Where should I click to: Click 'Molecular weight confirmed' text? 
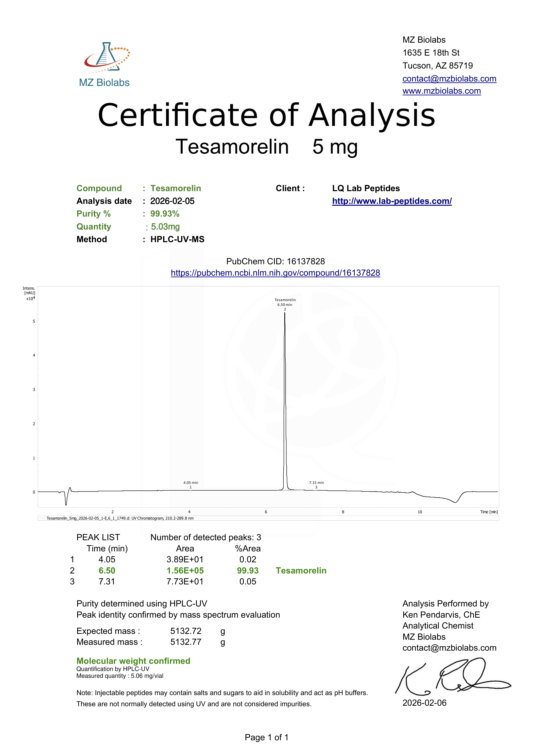[x=133, y=661]
